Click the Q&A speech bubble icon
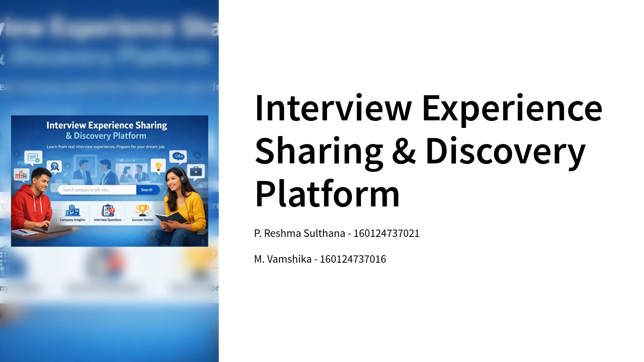The image size is (644, 362). [178, 156]
